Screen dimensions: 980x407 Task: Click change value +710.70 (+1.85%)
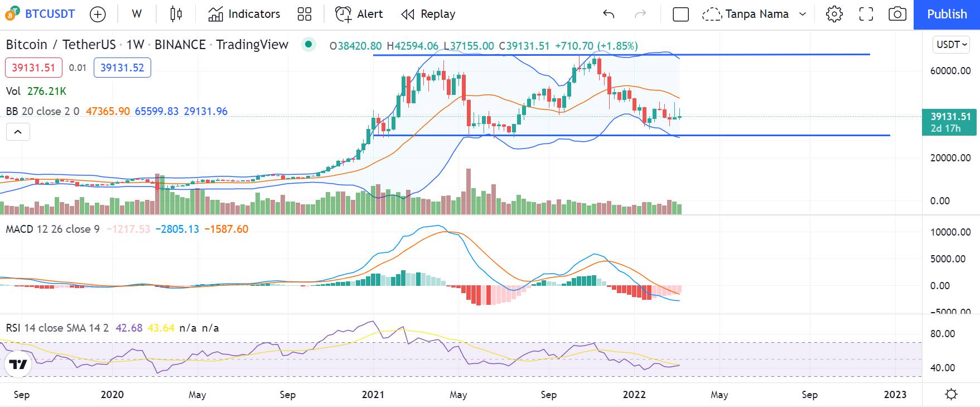[x=597, y=46]
